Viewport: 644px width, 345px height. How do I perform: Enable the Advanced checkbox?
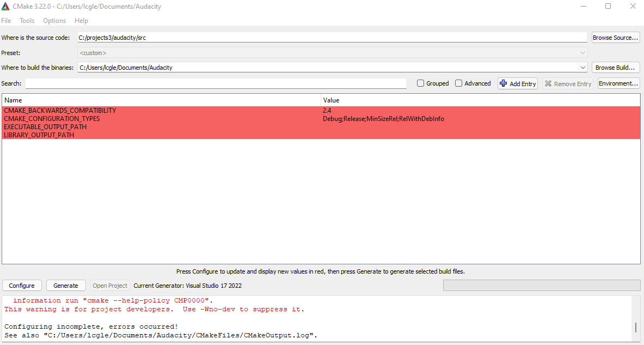pyautogui.click(x=458, y=83)
